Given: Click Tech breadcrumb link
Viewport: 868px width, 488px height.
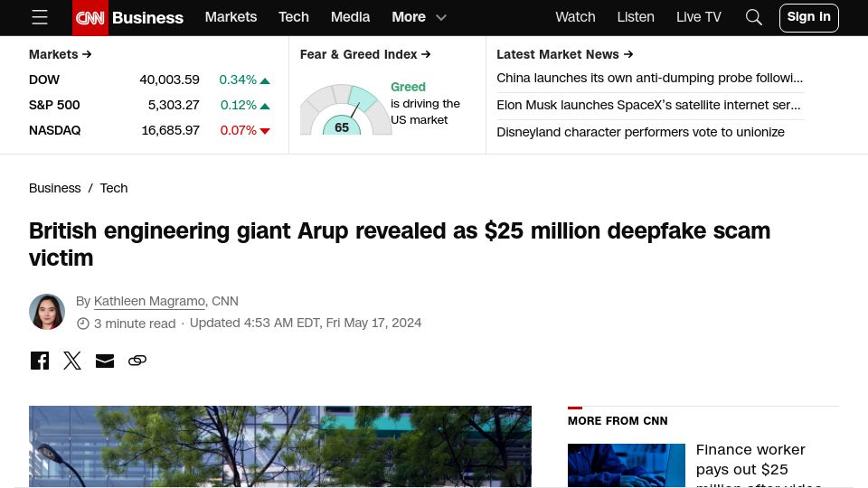Looking at the screenshot, I should pos(114,188).
